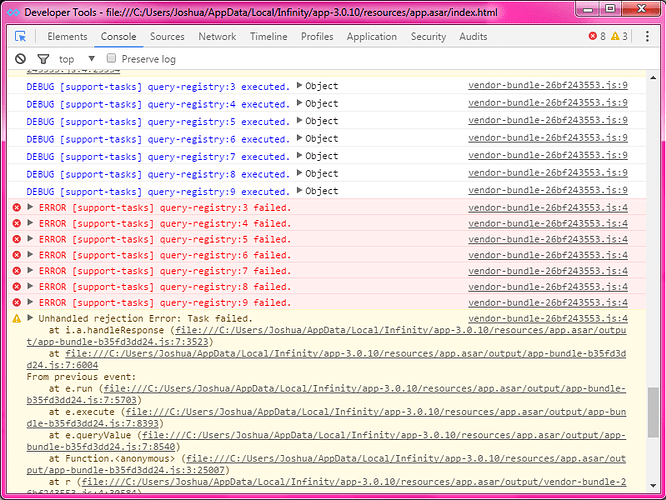Screen dimensions: 666x500
Task: Expand Object in query-registry:3 executed row
Action: pyautogui.click(x=300, y=86)
